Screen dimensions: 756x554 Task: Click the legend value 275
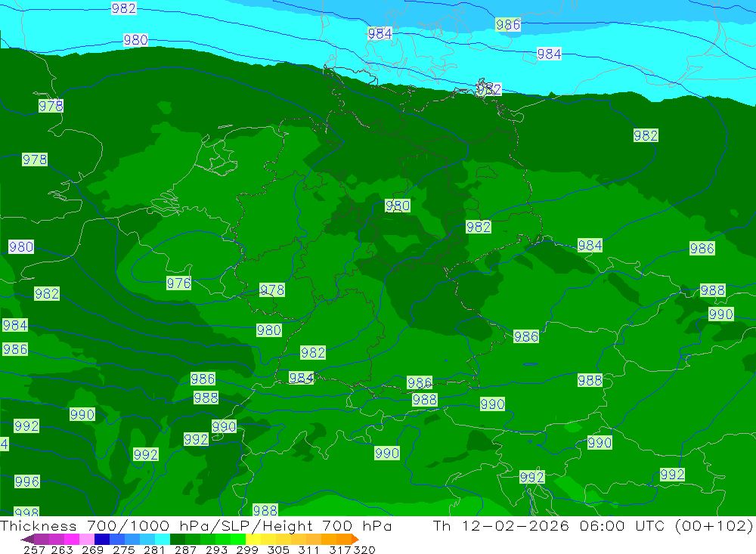click(123, 549)
